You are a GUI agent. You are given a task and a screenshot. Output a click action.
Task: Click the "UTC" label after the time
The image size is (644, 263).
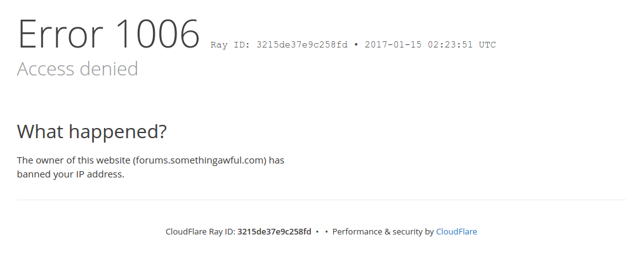coord(487,45)
